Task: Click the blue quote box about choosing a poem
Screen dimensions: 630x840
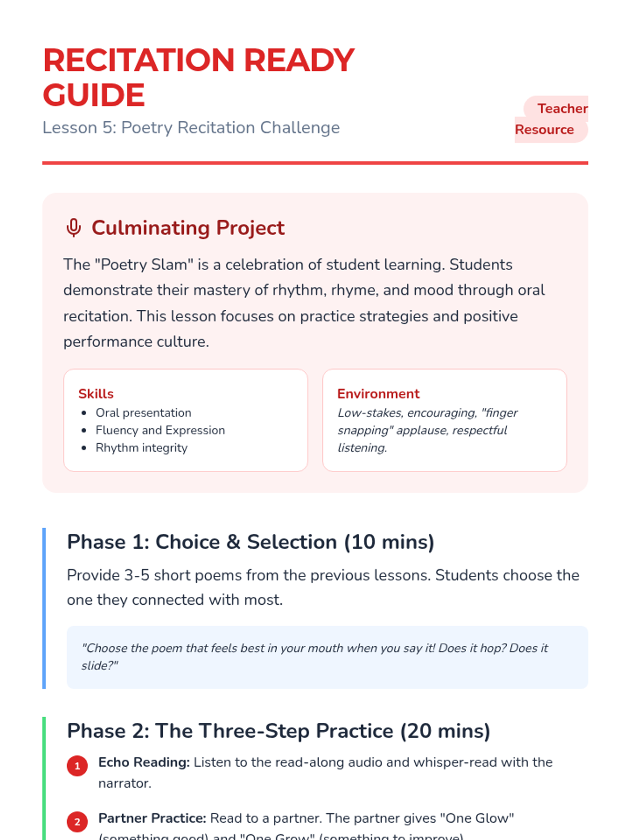Action: click(x=327, y=657)
